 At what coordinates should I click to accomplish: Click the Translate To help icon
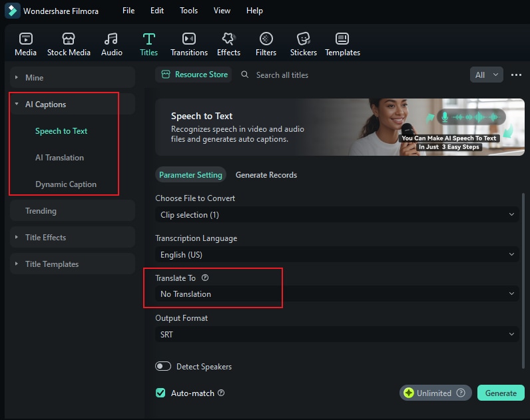[x=205, y=278]
